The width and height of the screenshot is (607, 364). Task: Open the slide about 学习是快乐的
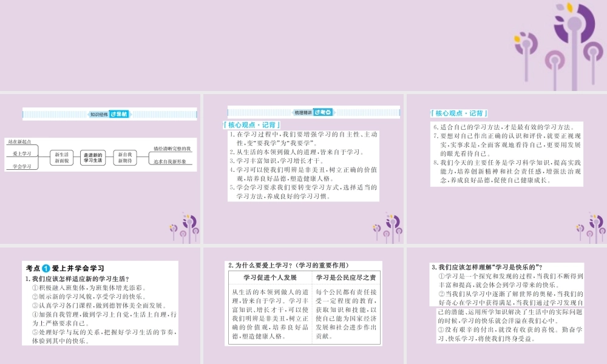tap(507, 306)
